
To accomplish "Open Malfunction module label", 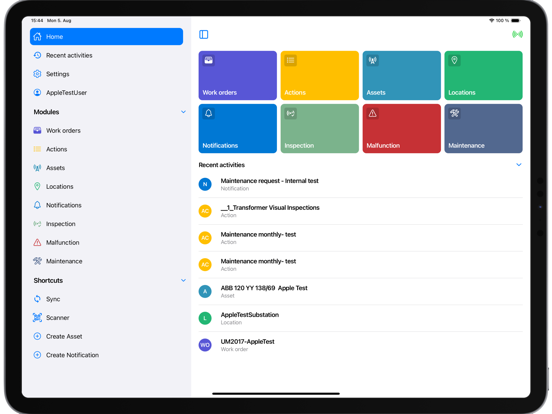I will click(63, 243).
